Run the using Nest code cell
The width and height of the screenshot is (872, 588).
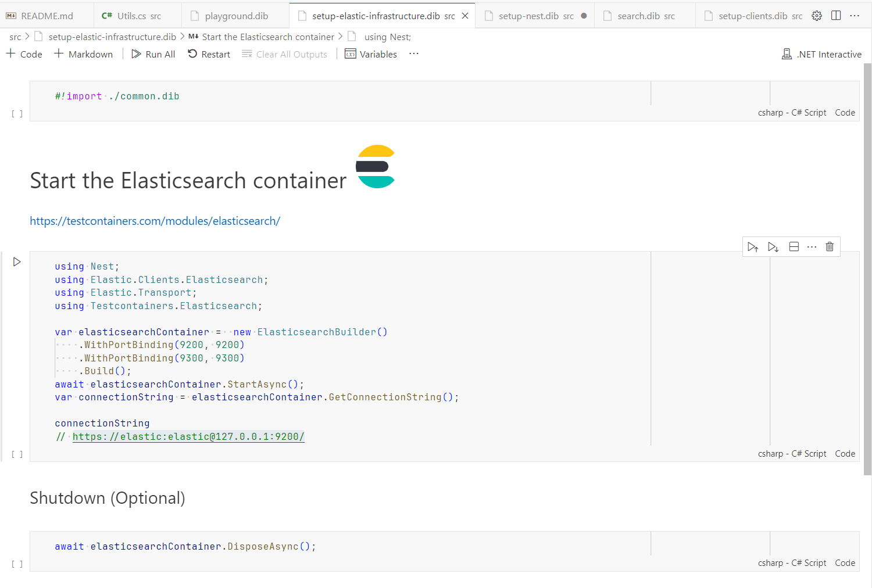[x=17, y=262]
